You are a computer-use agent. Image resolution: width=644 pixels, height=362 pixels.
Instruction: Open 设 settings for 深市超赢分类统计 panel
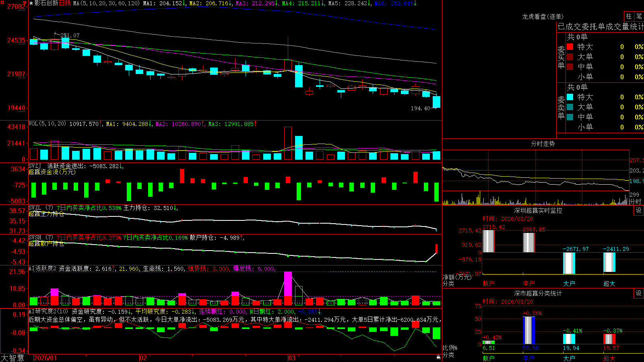(639, 293)
